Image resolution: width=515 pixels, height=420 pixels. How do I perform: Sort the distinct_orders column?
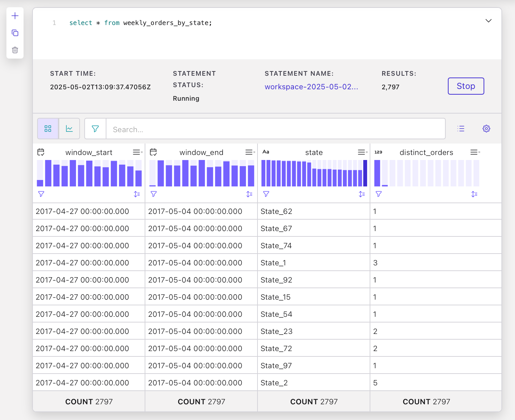(474, 194)
